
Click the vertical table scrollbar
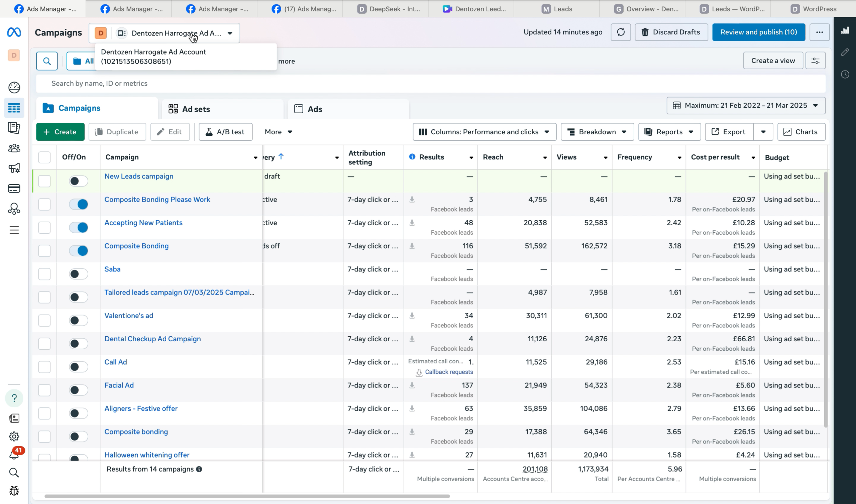click(x=826, y=299)
